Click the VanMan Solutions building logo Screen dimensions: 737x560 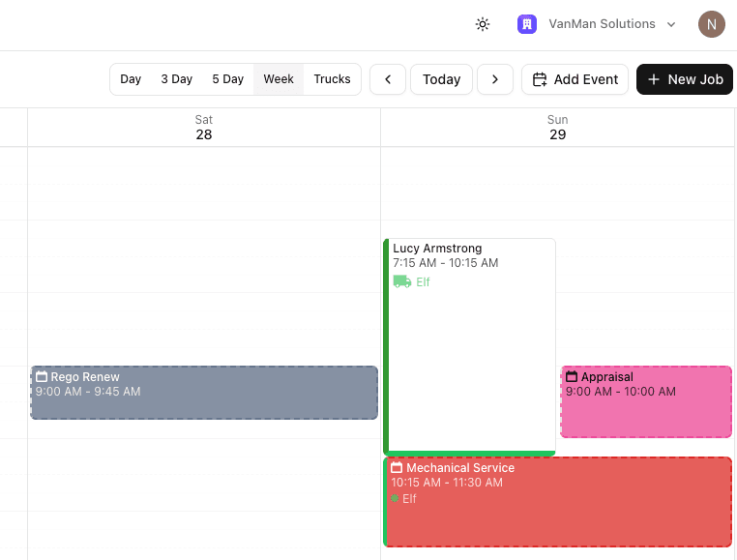527,24
